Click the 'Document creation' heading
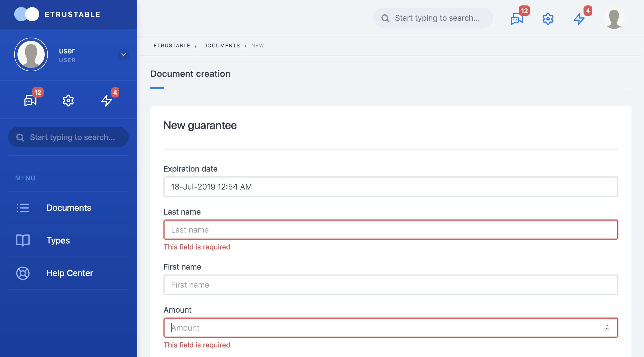The image size is (644, 357). coord(190,74)
